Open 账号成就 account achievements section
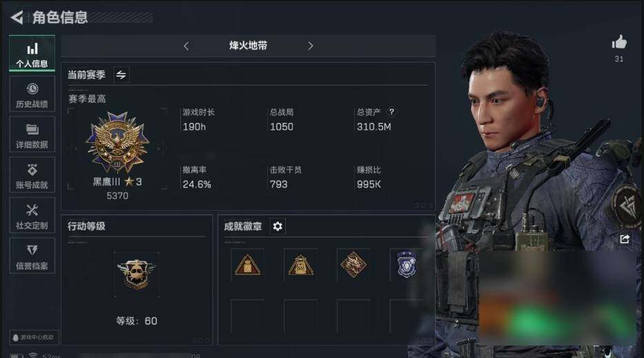644x358 pixels. 32,175
